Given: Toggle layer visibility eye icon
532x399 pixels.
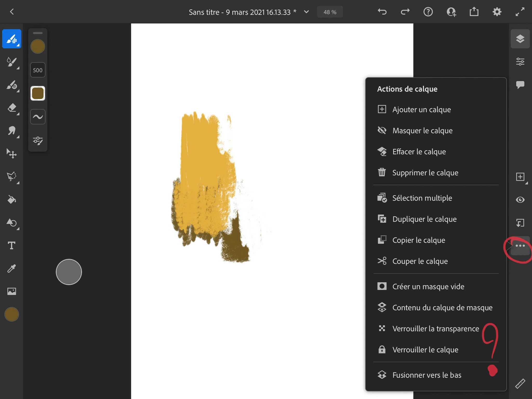Looking at the screenshot, I should coord(520,200).
